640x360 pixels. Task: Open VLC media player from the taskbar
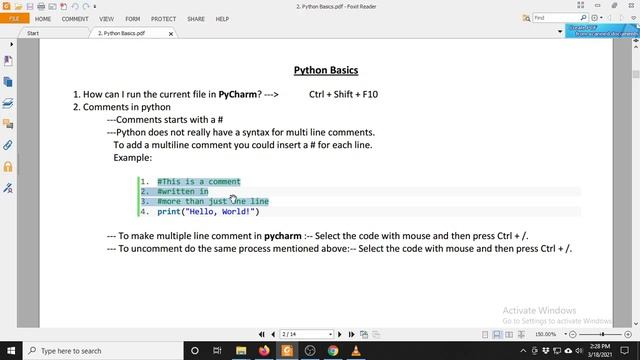pyautogui.click(x=356, y=351)
